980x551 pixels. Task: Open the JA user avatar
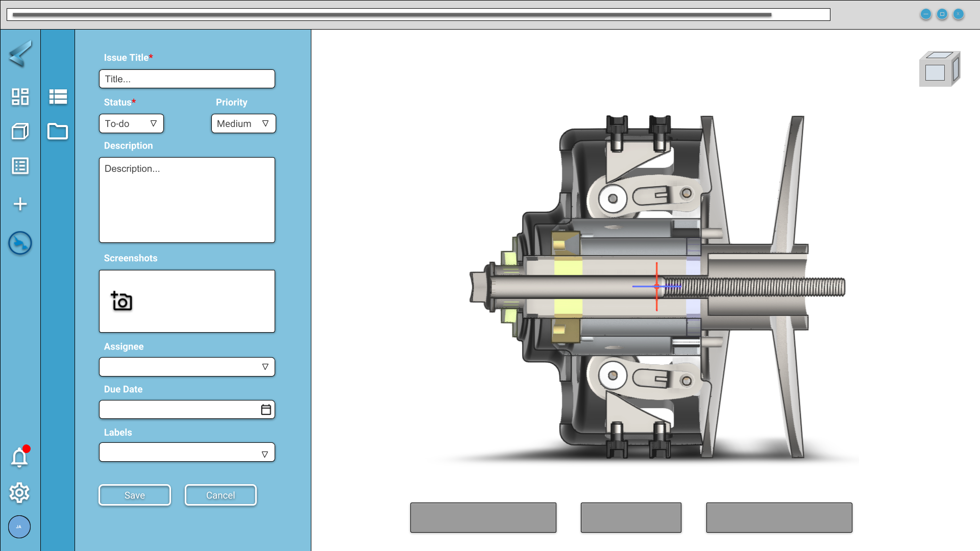point(19,527)
